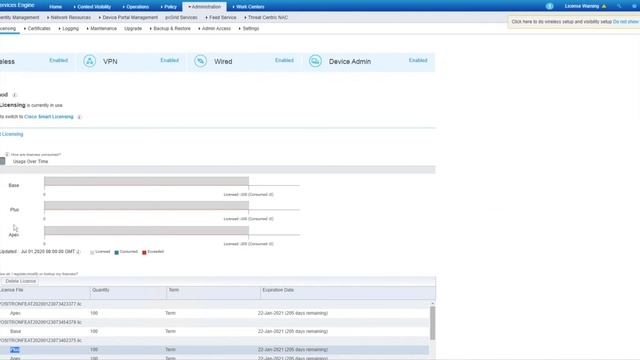The image size is (640, 360).
Task: Open the Logging tab
Action: pyautogui.click(x=69, y=29)
